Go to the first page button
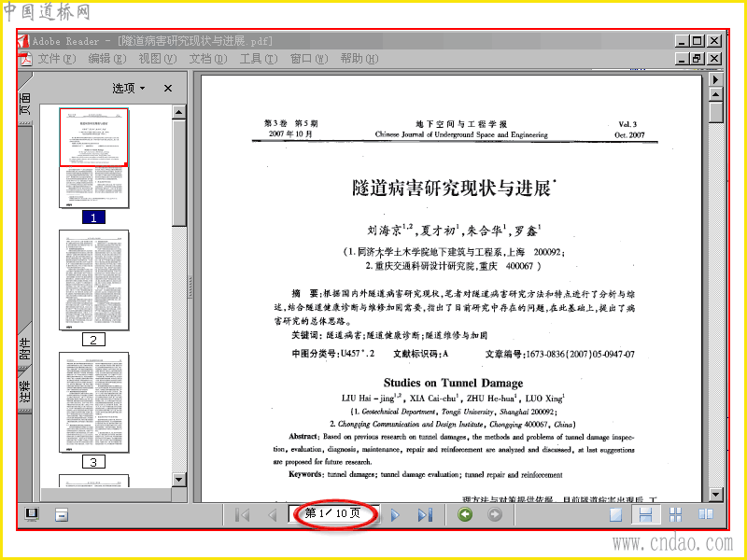Screen dimensions: 747x560 (x=243, y=515)
